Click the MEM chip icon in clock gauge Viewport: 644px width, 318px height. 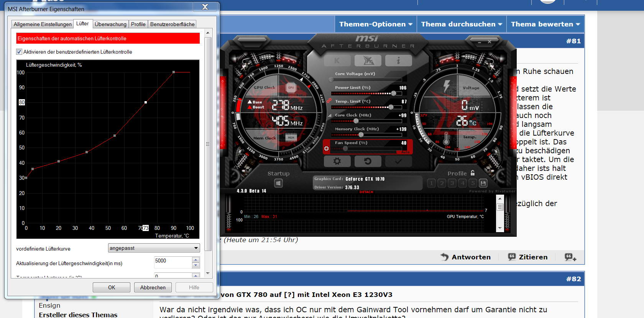click(291, 138)
